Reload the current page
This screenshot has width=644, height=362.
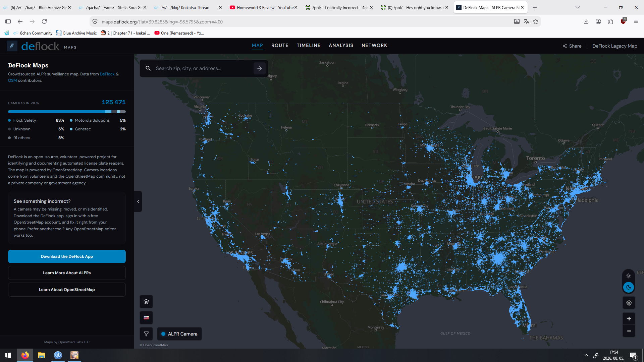point(44,21)
